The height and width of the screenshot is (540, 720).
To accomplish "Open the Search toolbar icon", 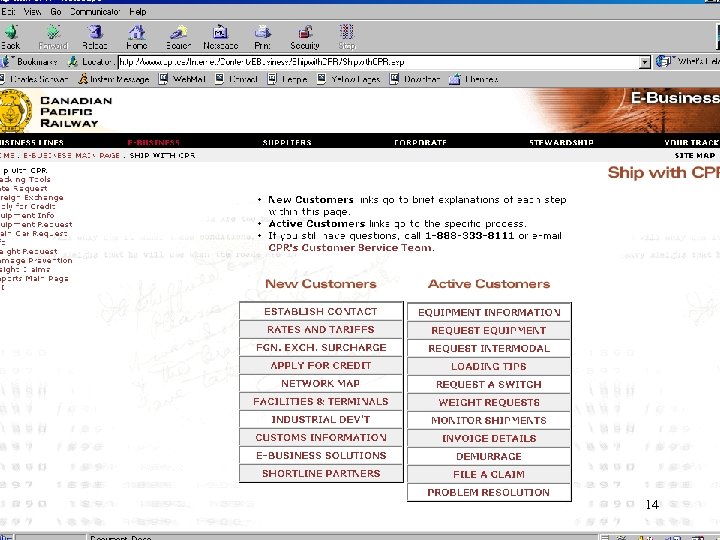I will (178, 32).
